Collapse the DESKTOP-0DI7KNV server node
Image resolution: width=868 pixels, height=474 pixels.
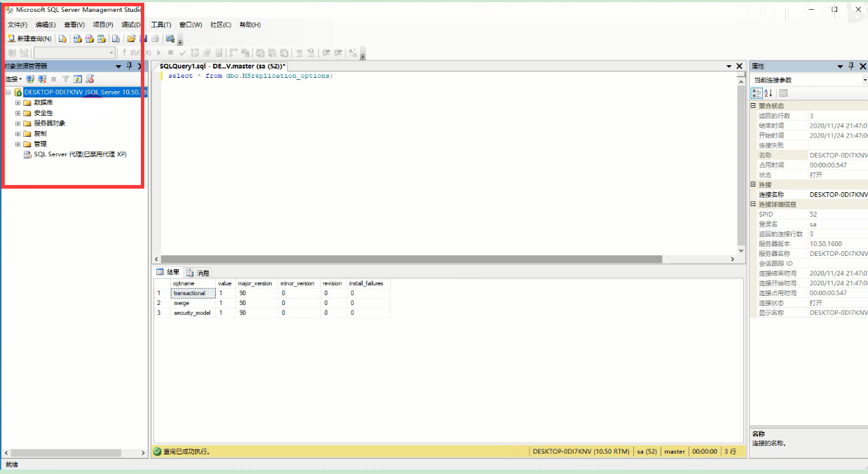click(8, 92)
